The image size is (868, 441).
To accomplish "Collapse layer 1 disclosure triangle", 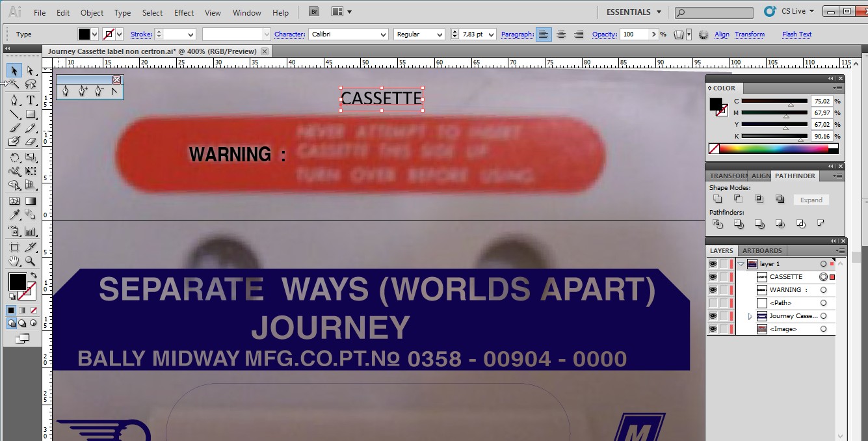I will 741,264.
